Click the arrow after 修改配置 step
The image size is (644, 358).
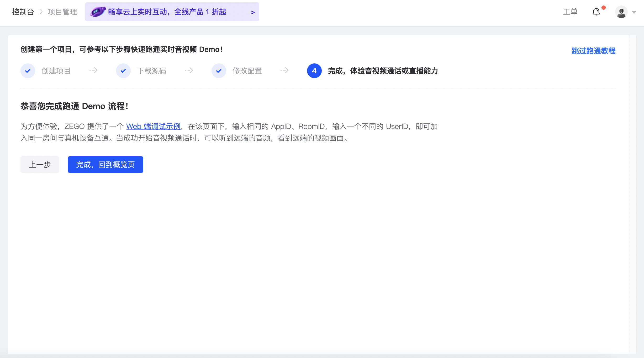(284, 70)
